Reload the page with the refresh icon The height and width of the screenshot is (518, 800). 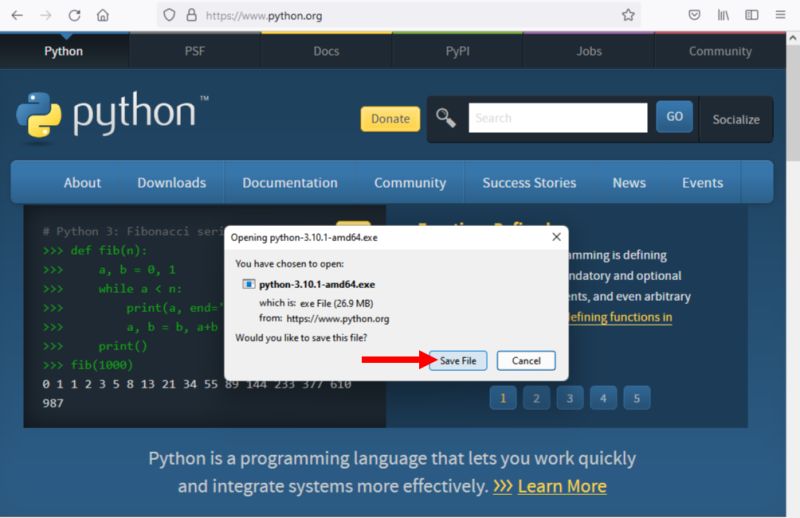coord(74,15)
